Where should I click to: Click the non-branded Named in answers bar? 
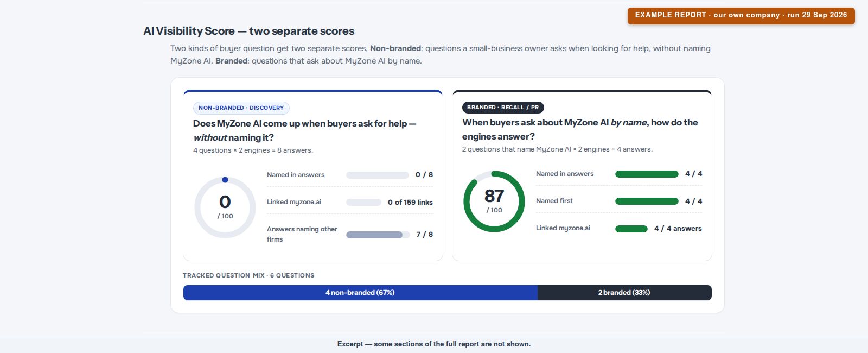tap(378, 175)
